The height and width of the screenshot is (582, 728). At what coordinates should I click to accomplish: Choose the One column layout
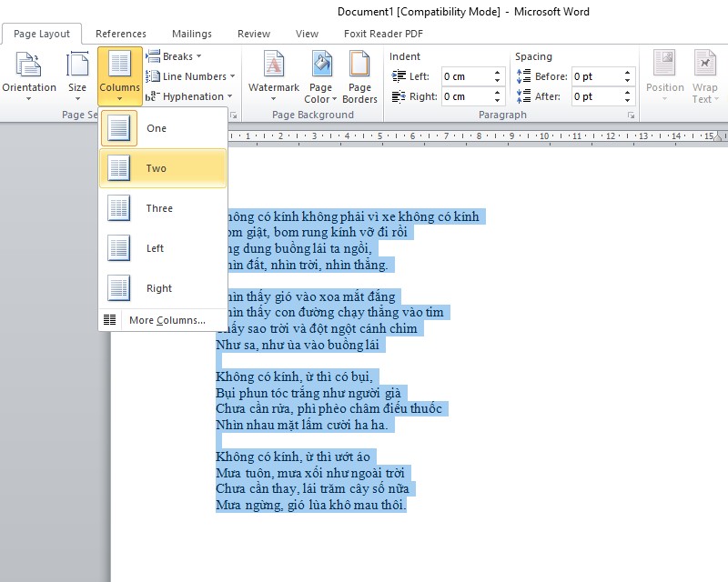pyautogui.click(x=163, y=128)
